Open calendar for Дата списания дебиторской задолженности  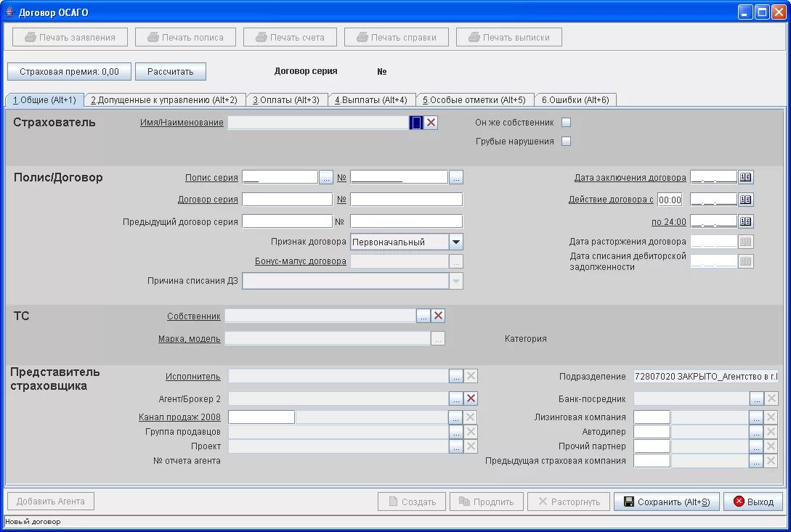pos(745,261)
